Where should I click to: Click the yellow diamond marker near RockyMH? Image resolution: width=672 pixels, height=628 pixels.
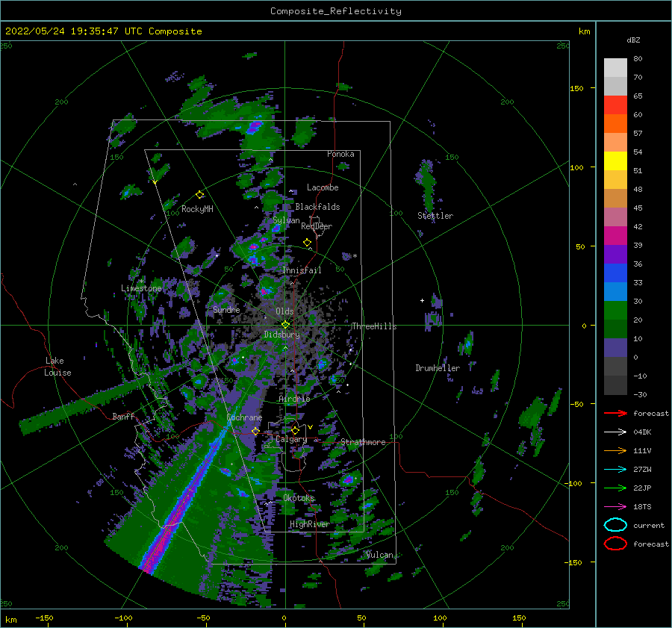point(199,195)
